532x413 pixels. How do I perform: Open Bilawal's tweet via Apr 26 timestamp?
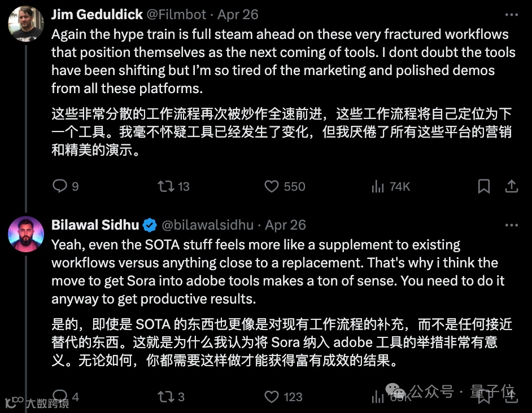[x=286, y=225]
